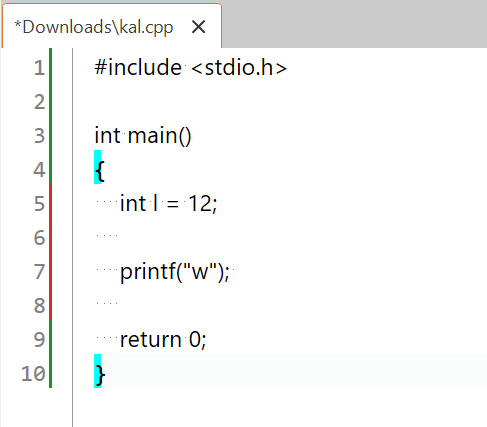
Task: Click line number 4 in gutter
Action: [x=39, y=170]
